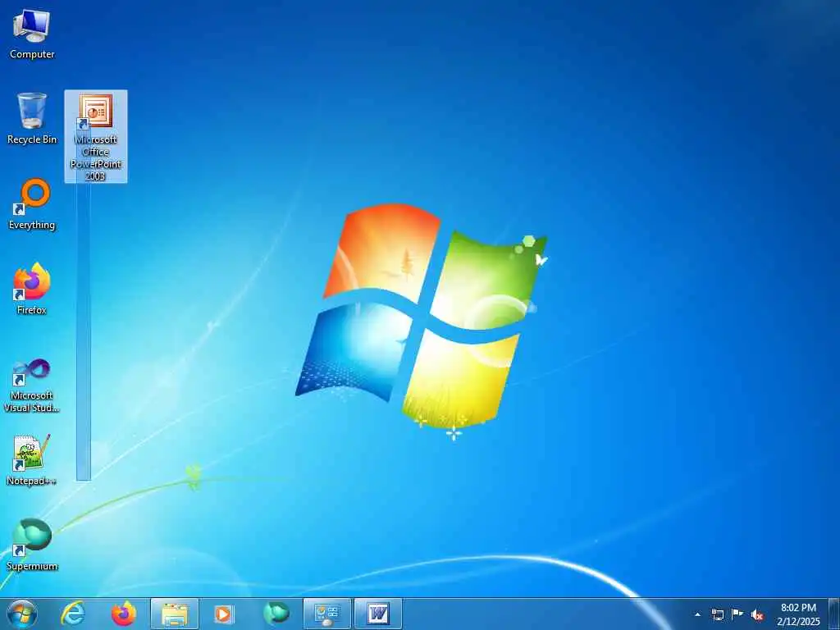Show hidden system tray icons
The height and width of the screenshot is (630, 840).
[x=697, y=615]
